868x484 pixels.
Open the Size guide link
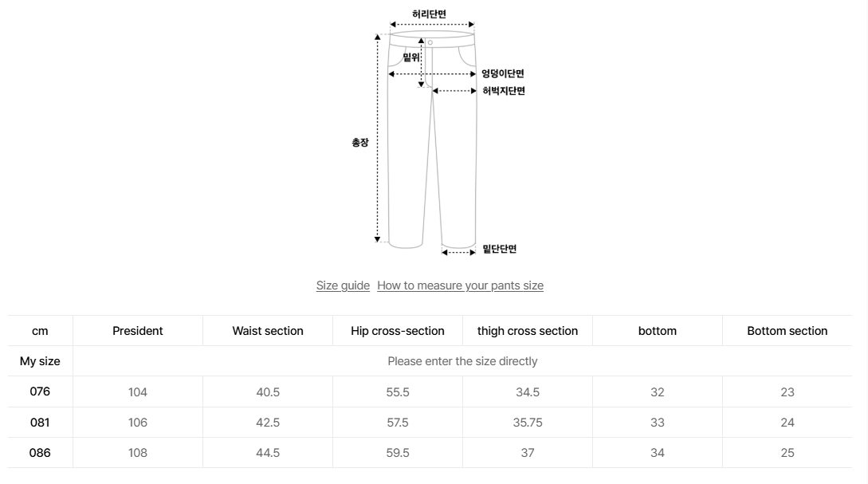[343, 285]
